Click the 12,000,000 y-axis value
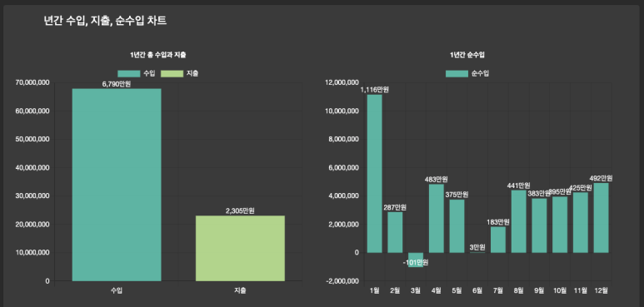 click(x=342, y=83)
